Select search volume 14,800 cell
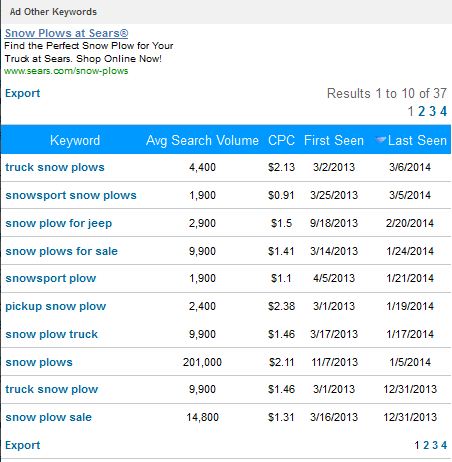Image resolution: width=452 pixels, height=462 pixels. tap(202, 417)
